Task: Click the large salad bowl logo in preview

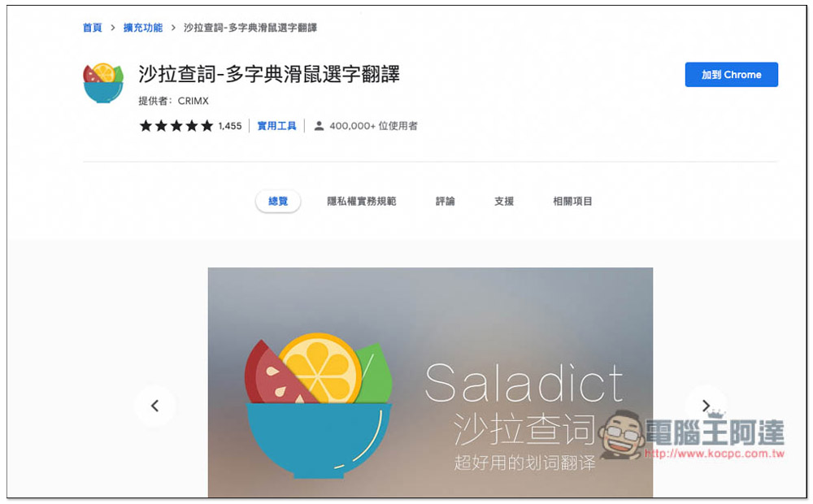Action: [x=318, y=405]
